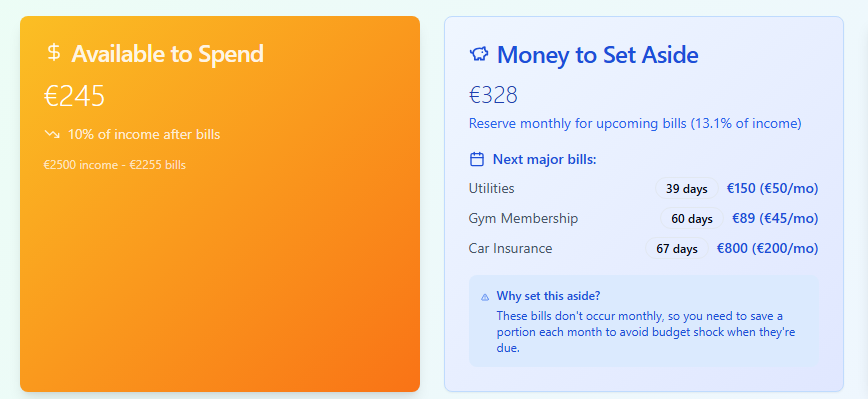
Task: Click the downward trend arrow icon
Action: (x=52, y=134)
